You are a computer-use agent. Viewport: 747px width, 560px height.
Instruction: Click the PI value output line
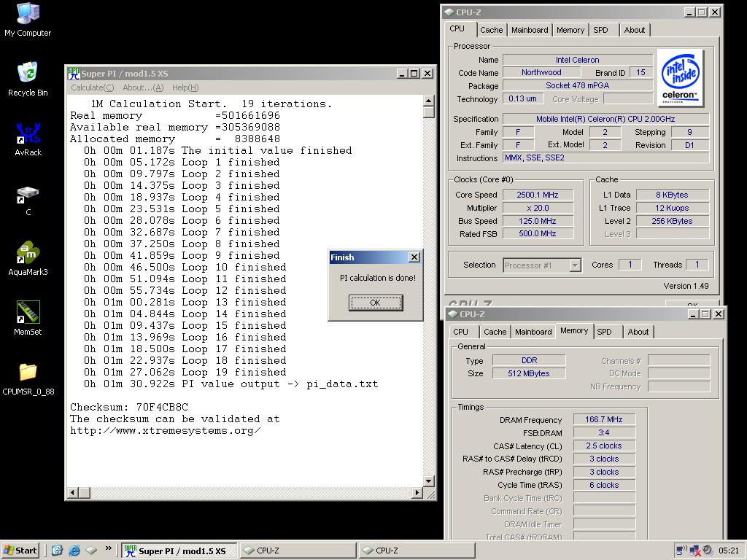tap(231, 384)
